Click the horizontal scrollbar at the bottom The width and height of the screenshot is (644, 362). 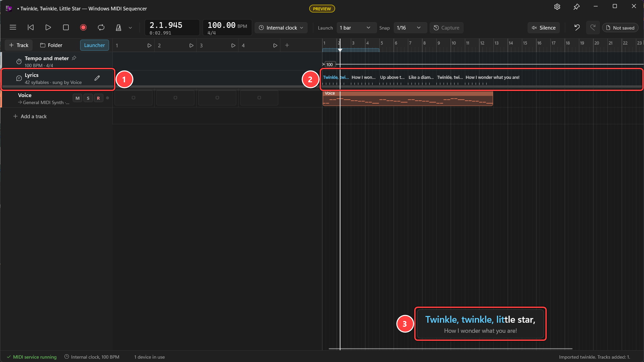point(450,349)
